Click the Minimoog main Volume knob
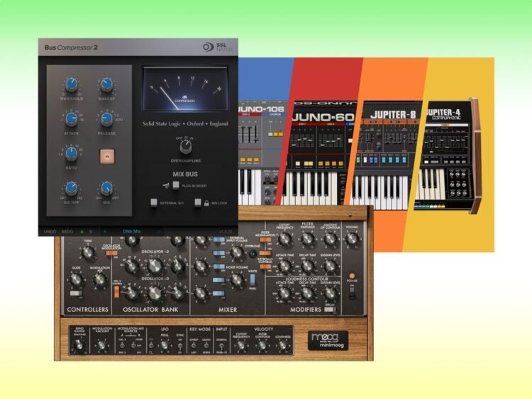 pyautogui.click(x=352, y=239)
